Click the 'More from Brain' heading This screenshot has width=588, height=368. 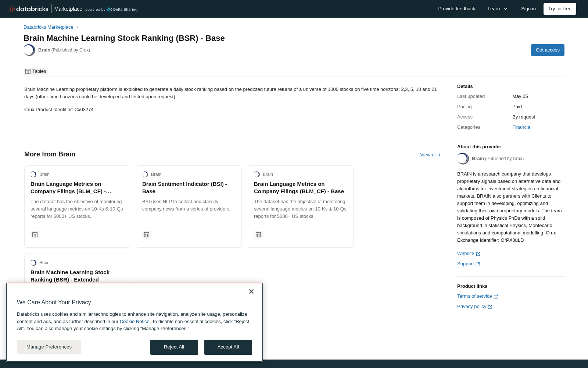[50, 154]
